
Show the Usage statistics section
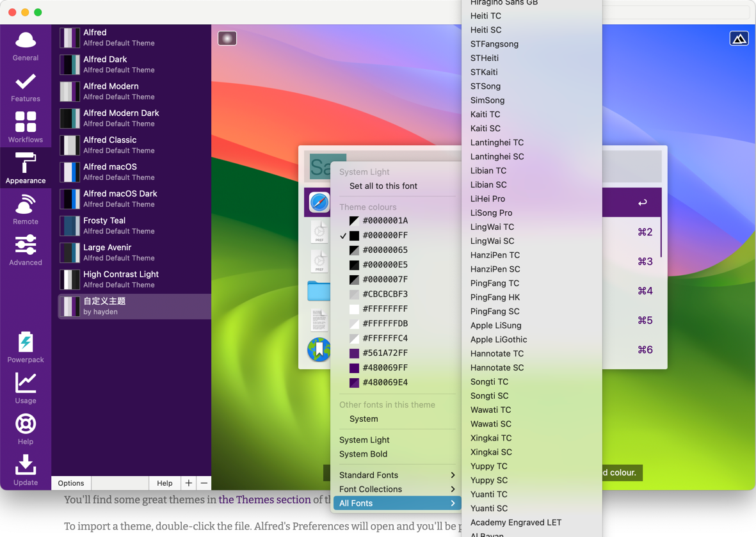click(26, 389)
